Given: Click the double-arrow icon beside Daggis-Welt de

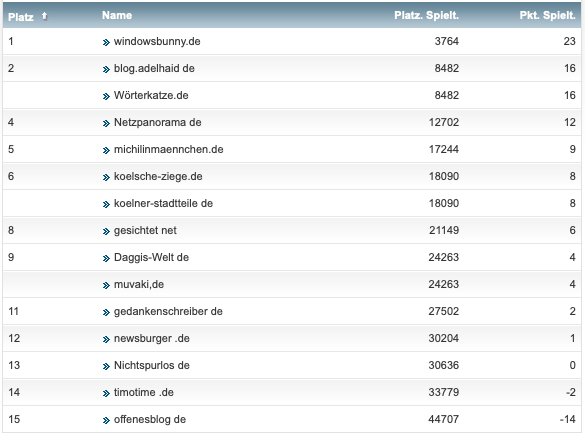Looking at the screenshot, I should (106, 259).
